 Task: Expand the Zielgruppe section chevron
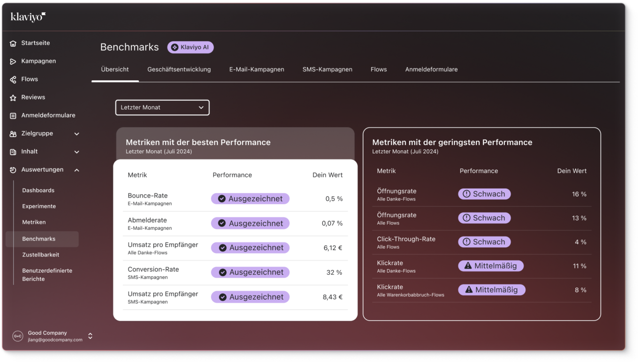(77, 134)
